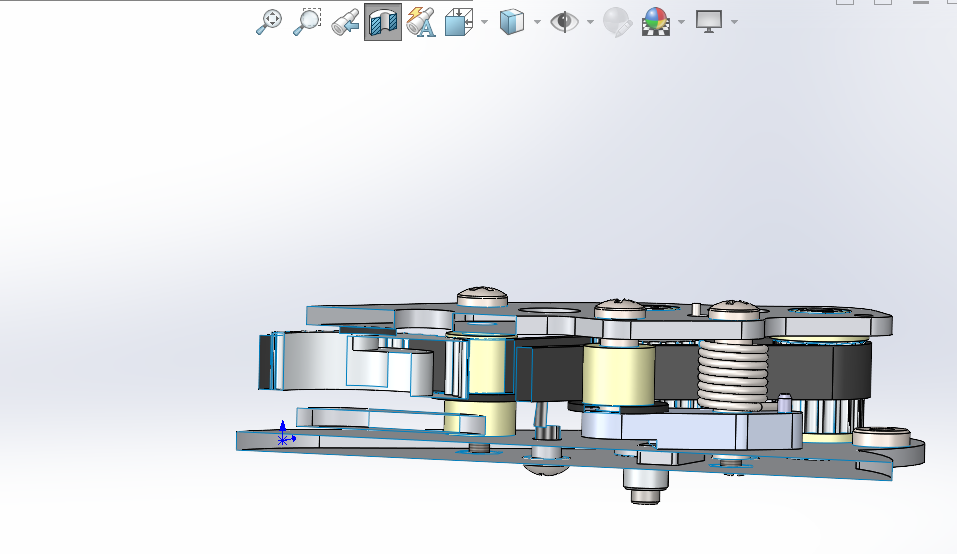Click the Apply Scene icon

[656, 21]
